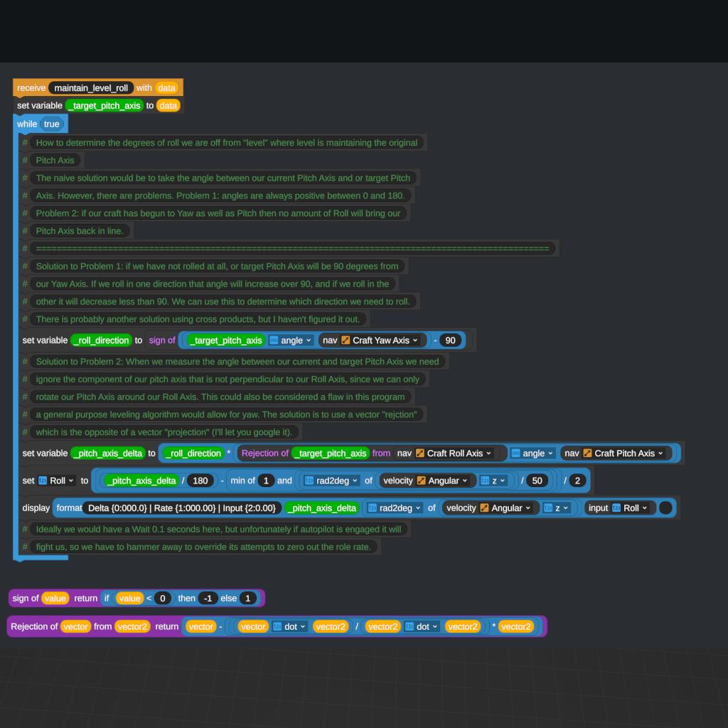Select the empty round slot ending display block
The width and height of the screenshot is (728, 728).
665,508
